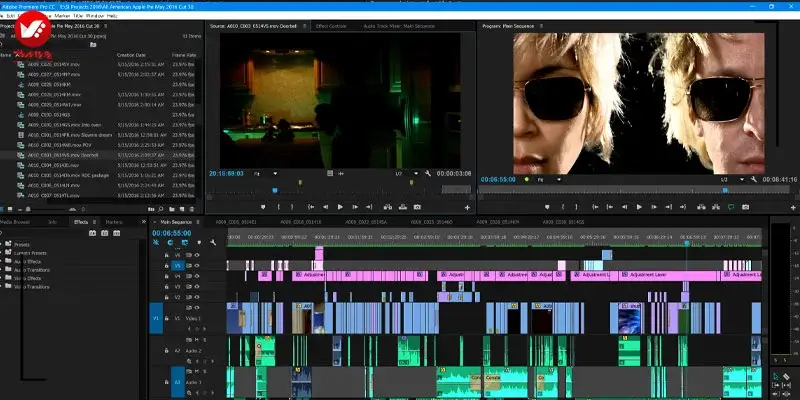Toggle Snap in the timeline
The width and height of the screenshot is (800, 400).
[x=170, y=242]
